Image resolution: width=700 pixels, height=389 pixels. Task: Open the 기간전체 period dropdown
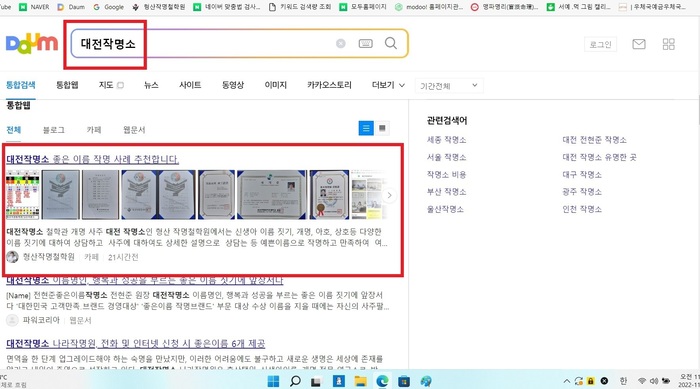pos(449,85)
